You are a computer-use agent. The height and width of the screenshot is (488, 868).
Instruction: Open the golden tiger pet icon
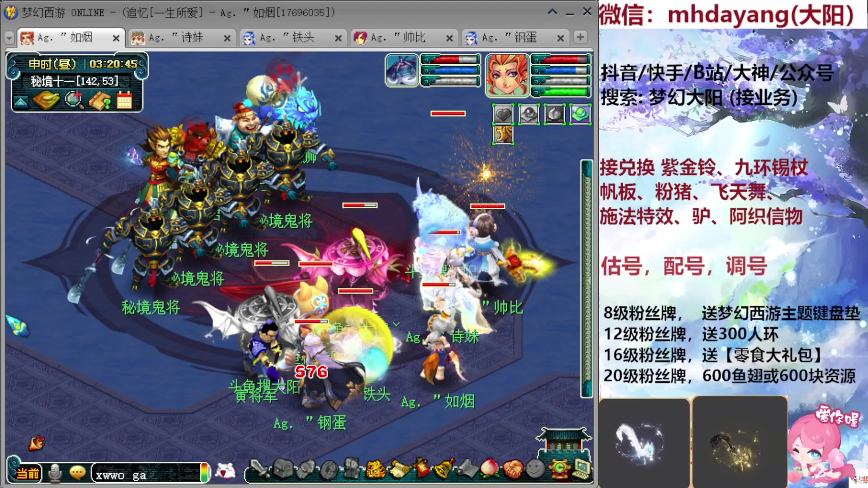pyautogui.click(x=375, y=469)
